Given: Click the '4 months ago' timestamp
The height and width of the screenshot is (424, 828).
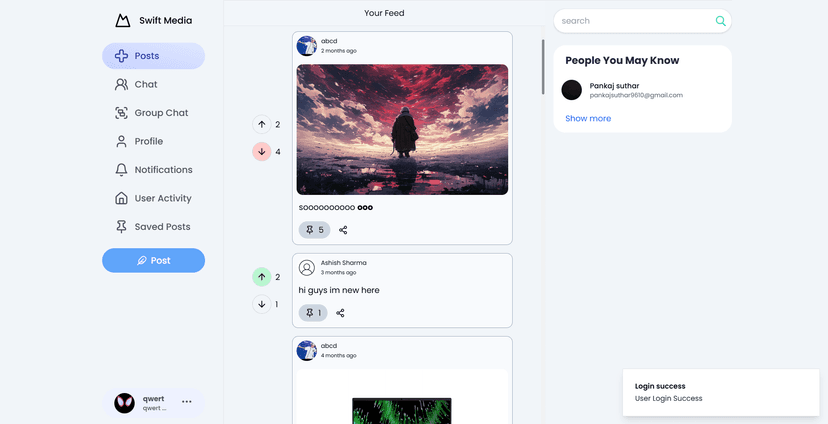Looking at the screenshot, I should (x=338, y=356).
